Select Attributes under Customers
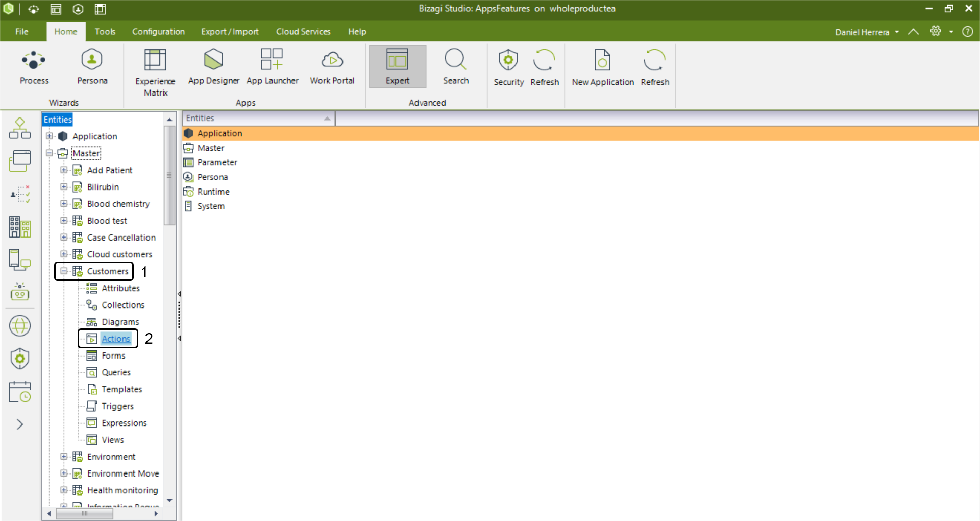The width and height of the screenshot is (980, 521). pos(120,288)
